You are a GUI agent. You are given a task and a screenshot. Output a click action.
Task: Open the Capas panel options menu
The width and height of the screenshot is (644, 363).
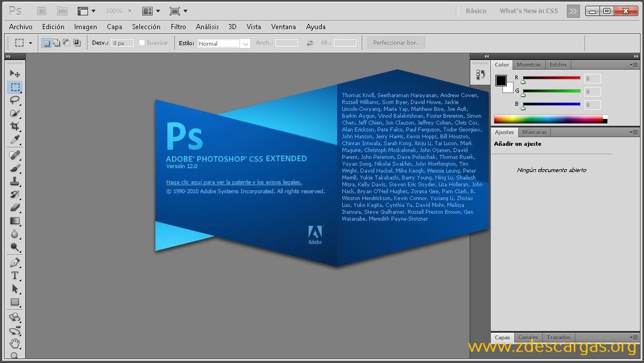click(x=634, y=337)
